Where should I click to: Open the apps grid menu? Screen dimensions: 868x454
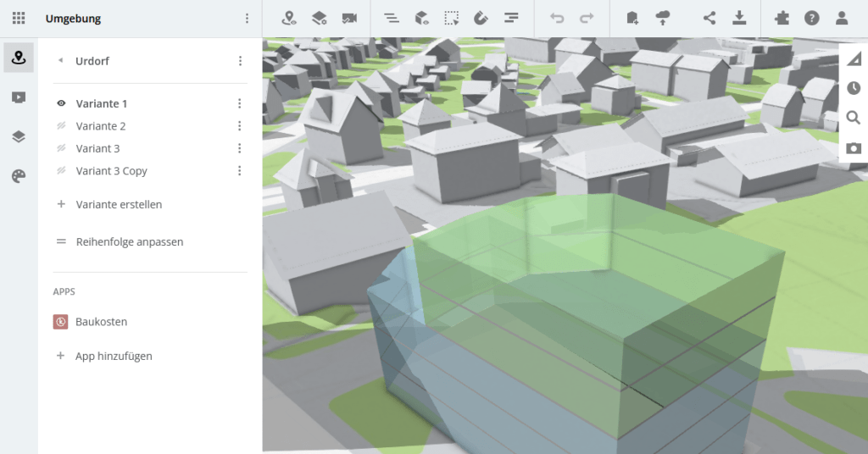point(19,18)
